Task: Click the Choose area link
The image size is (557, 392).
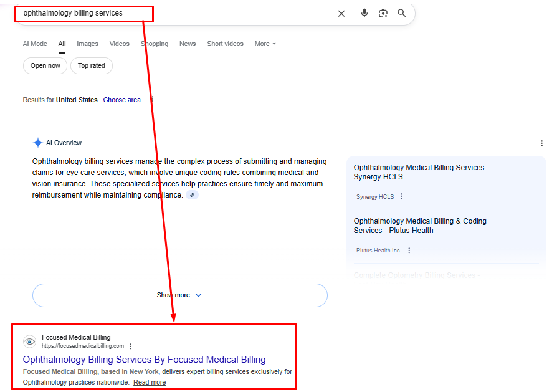Action: click(122, 100)
